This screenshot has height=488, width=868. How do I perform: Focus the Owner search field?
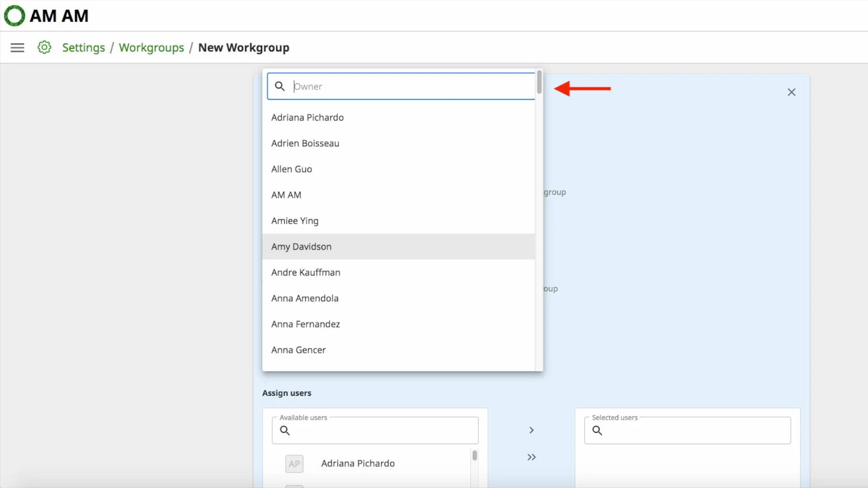tap(401, 86)
